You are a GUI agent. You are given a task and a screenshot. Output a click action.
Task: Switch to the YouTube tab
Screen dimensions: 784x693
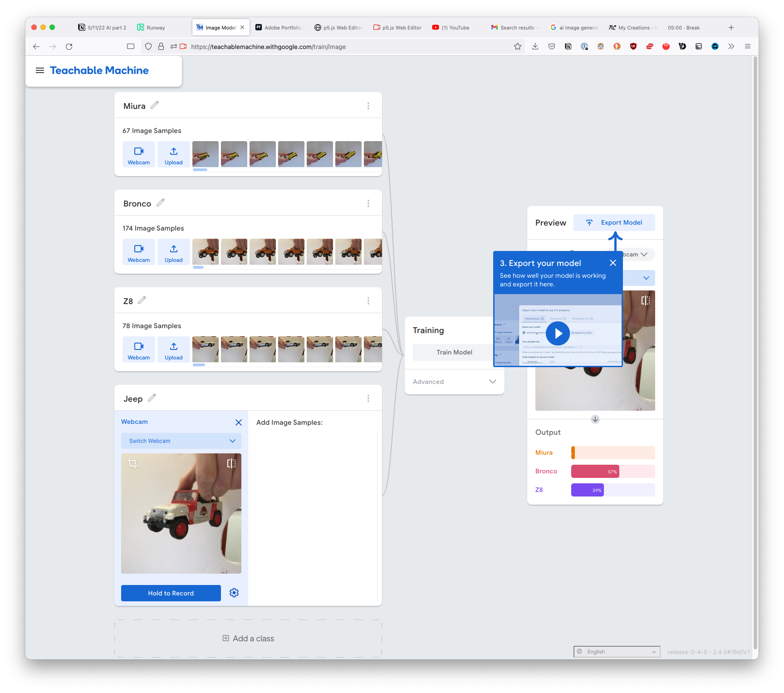456,28
